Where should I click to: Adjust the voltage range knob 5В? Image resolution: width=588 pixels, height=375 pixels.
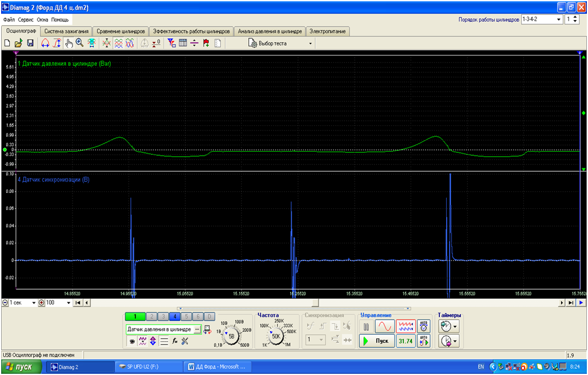pos(232,336)
